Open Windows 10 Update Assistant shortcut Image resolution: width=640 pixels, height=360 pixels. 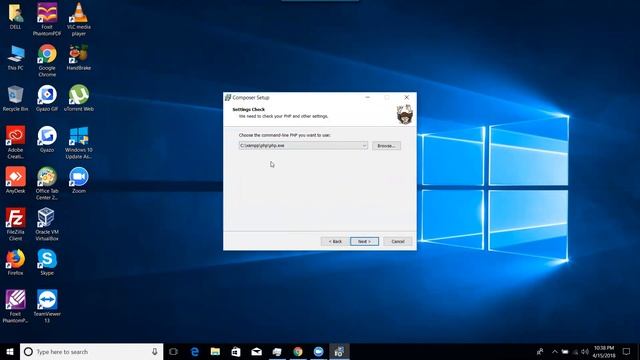tap(79, 142)
